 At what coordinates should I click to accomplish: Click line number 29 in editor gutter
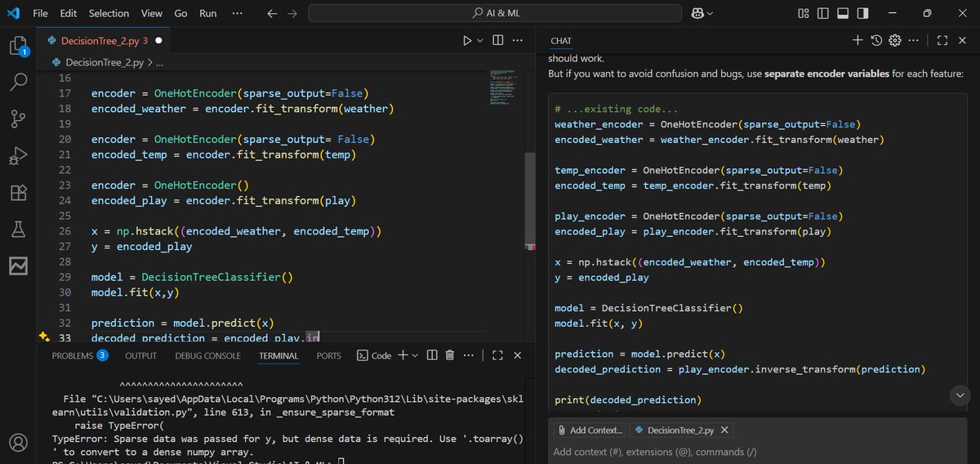tap(65, 277)
